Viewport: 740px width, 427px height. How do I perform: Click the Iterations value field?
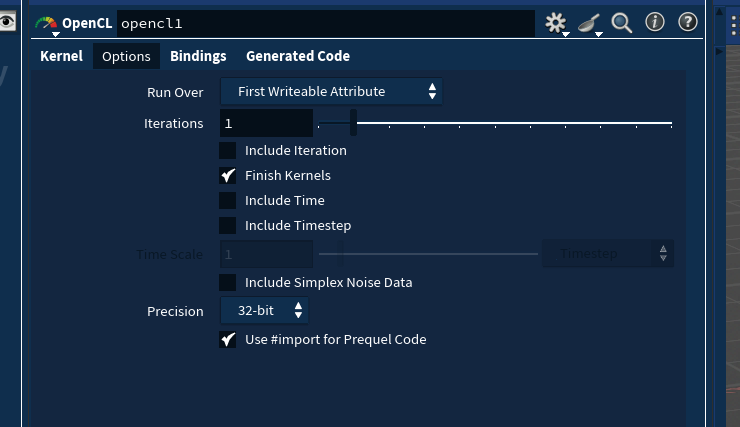pyautogui.click(x=267, y=124)
